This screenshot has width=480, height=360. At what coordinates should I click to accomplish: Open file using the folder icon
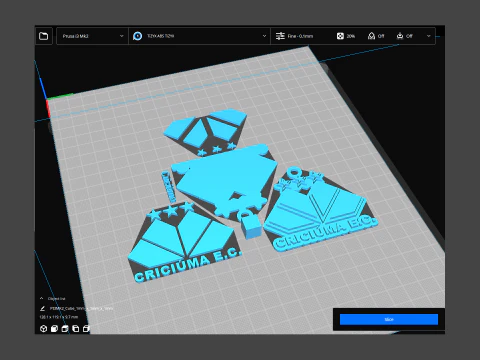pos(44,36)
